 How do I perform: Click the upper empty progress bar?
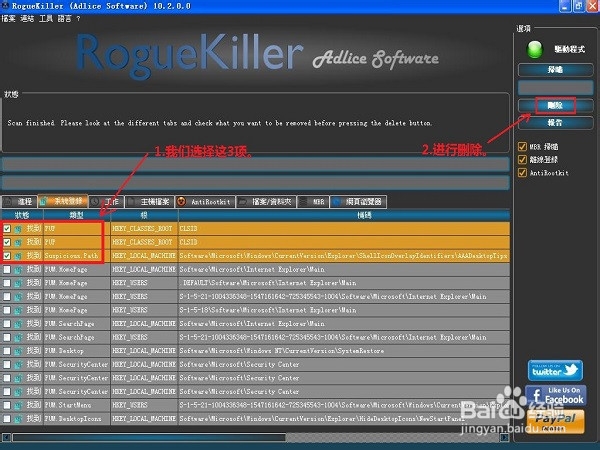[x=255, y=165]
